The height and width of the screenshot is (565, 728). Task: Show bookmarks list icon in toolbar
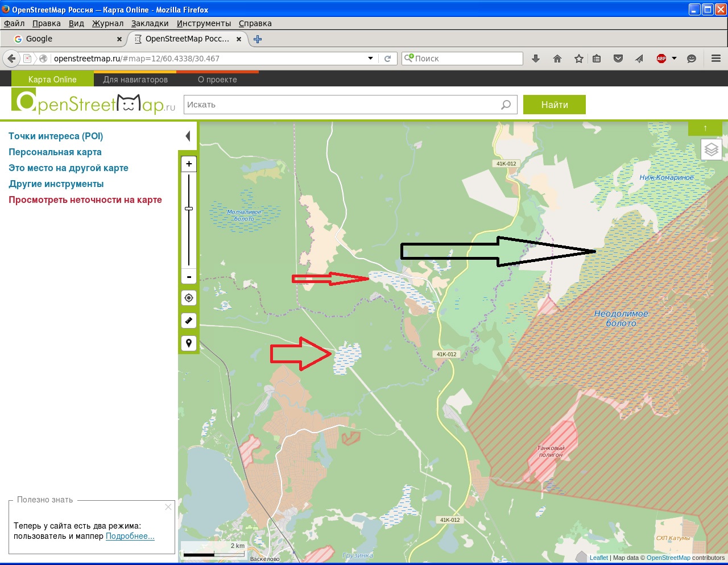click(597, 59)
